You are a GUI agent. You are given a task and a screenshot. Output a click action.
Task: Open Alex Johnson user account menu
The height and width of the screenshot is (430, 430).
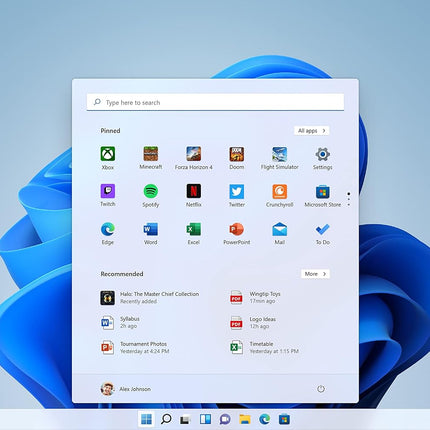126,389
